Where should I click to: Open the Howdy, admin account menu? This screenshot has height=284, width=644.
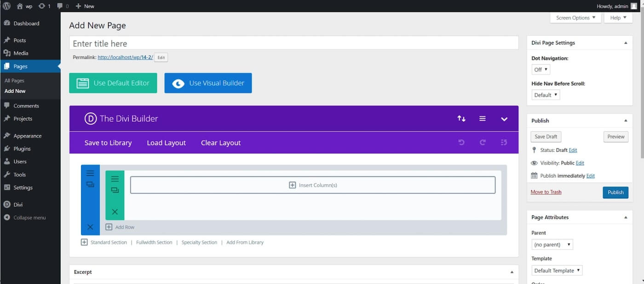tap(617, 6)
